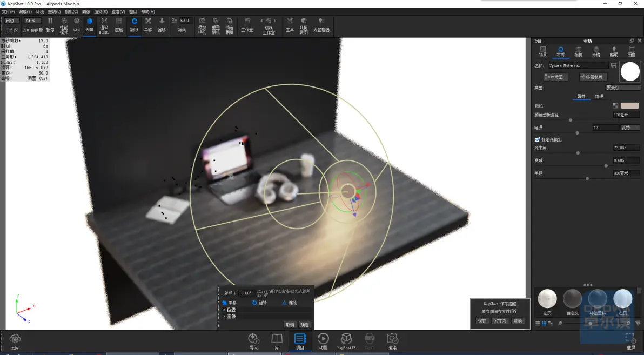Open the light manager (光管理器)
Screen dimensions: 644x355
click(x=321, y=25)
